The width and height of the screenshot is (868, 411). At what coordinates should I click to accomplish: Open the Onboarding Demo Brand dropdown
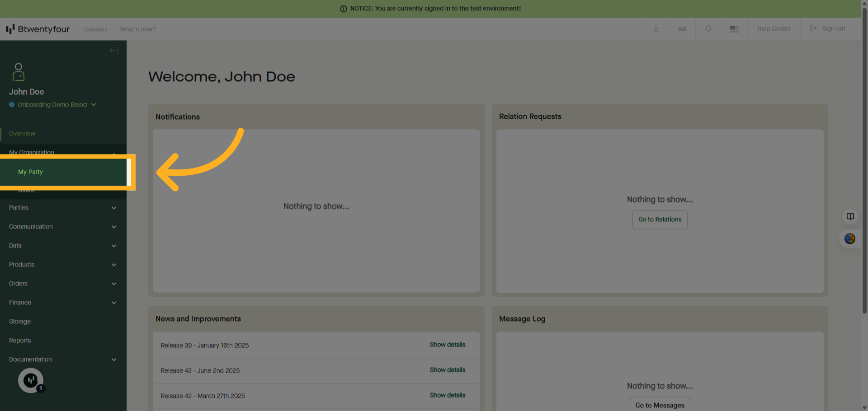53,105
